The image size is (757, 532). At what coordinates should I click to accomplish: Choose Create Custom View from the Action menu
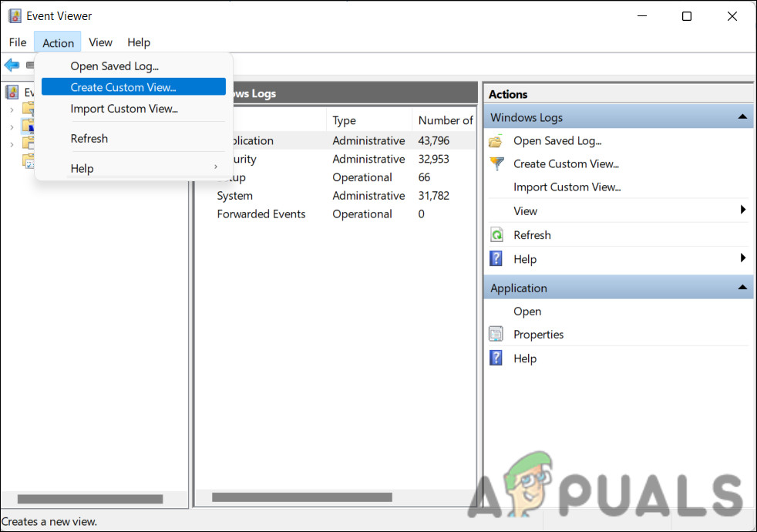(x=123, y=87)
